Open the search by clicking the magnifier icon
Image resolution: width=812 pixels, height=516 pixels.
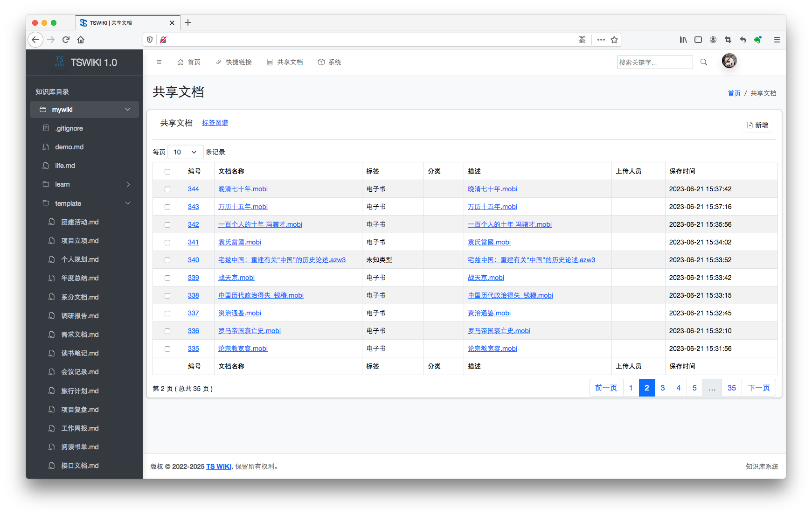(x=704, y=62)
